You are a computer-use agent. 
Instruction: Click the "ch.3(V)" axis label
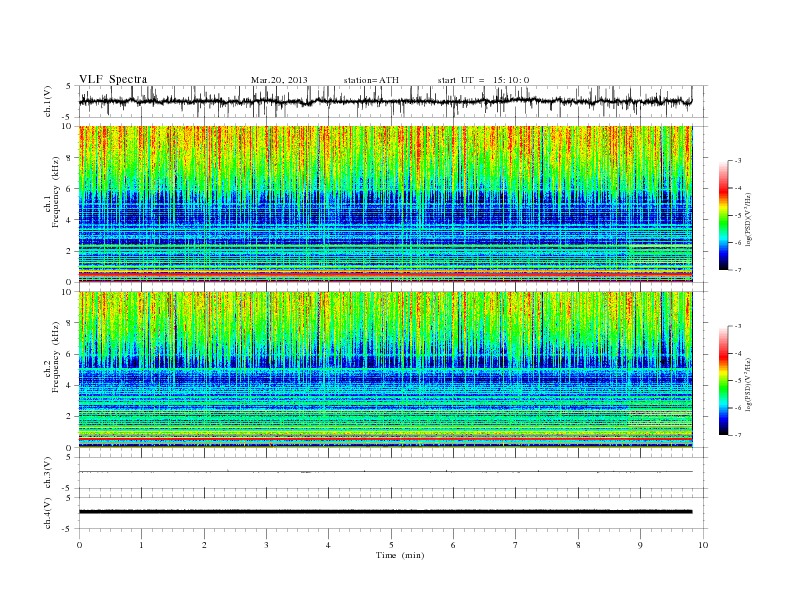pos(48,473)
